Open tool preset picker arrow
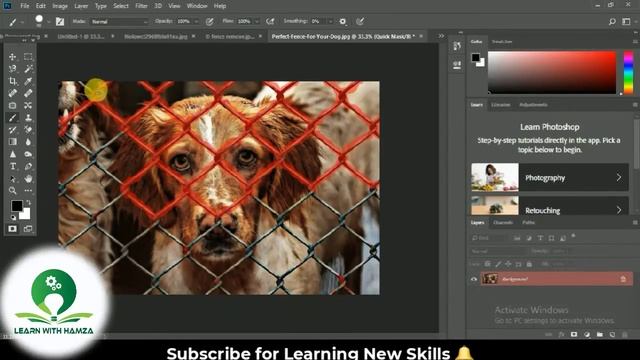Screen dimensions: 640x360 point(22,22)
